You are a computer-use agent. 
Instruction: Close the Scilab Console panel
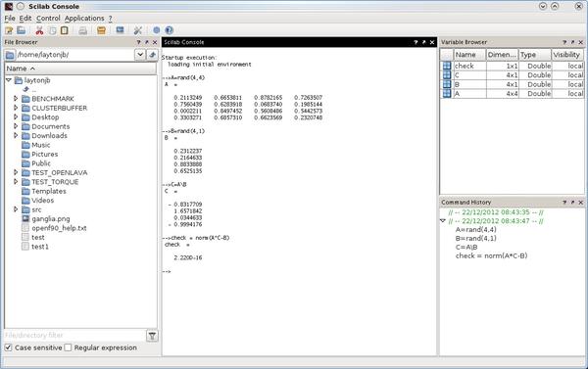pyautogui.click(x=432, y=42)
